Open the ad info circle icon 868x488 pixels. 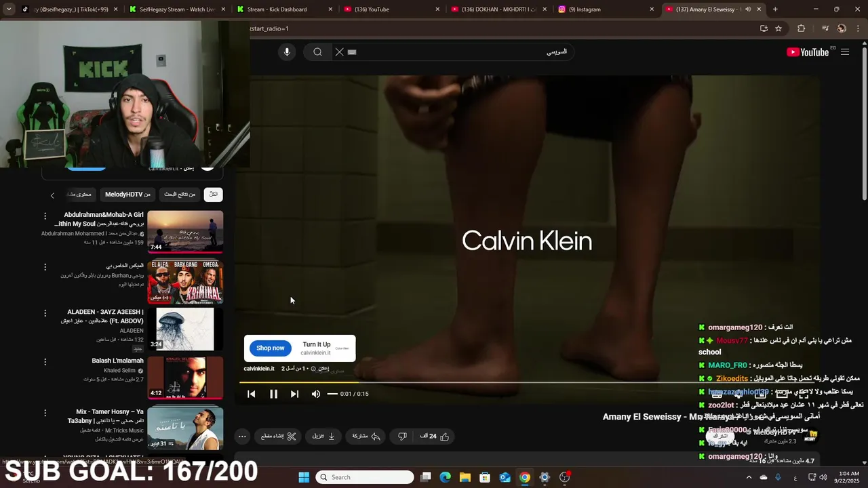point(313,369)
